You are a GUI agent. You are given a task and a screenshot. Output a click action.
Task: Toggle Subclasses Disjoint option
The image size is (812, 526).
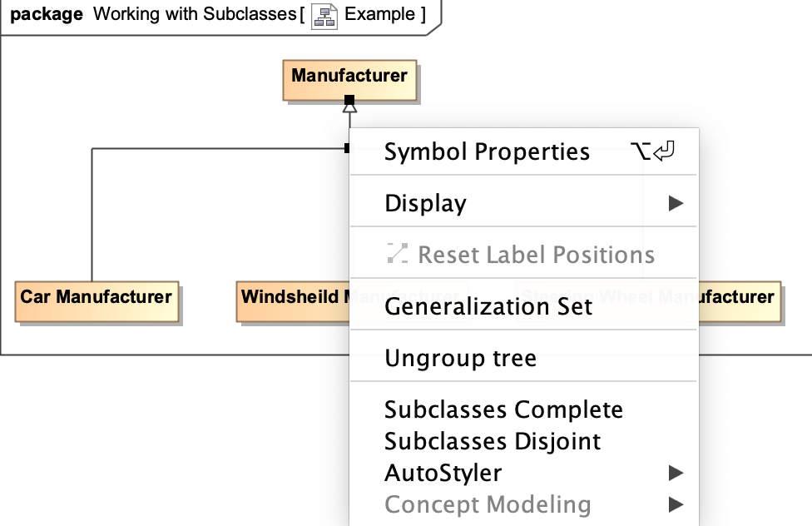coord(493,441)
